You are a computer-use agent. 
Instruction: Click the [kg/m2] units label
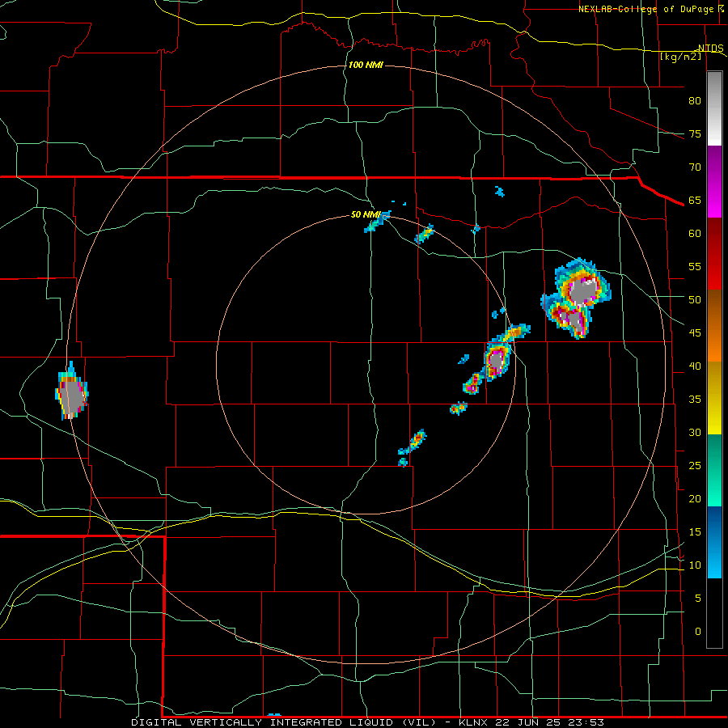click(680, 57)
